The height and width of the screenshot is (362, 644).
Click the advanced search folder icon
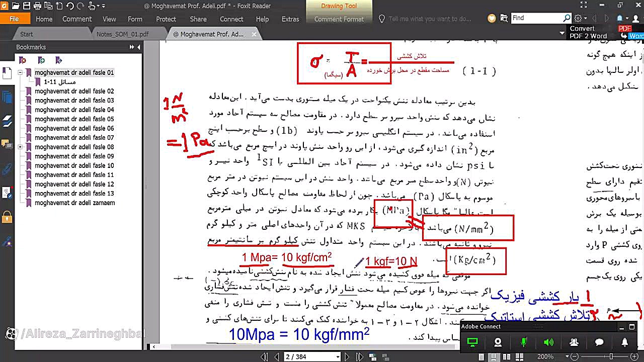(505, 18)
